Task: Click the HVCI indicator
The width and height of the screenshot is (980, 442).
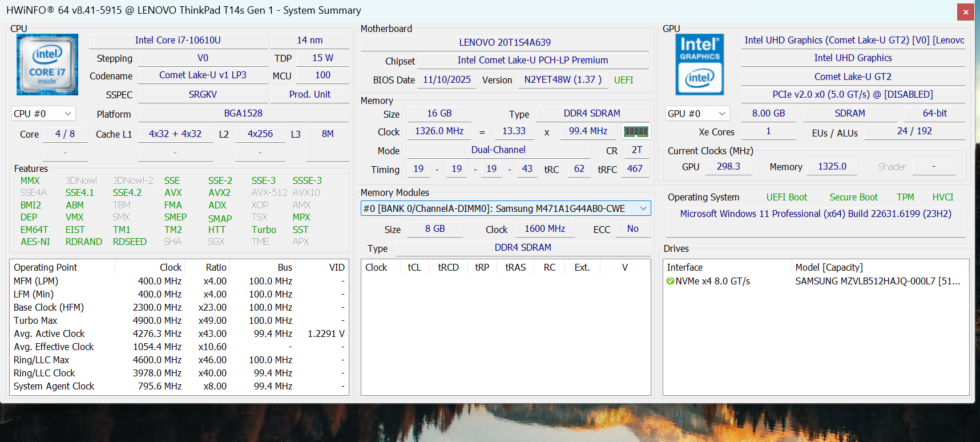Action: tap(943, 197)
